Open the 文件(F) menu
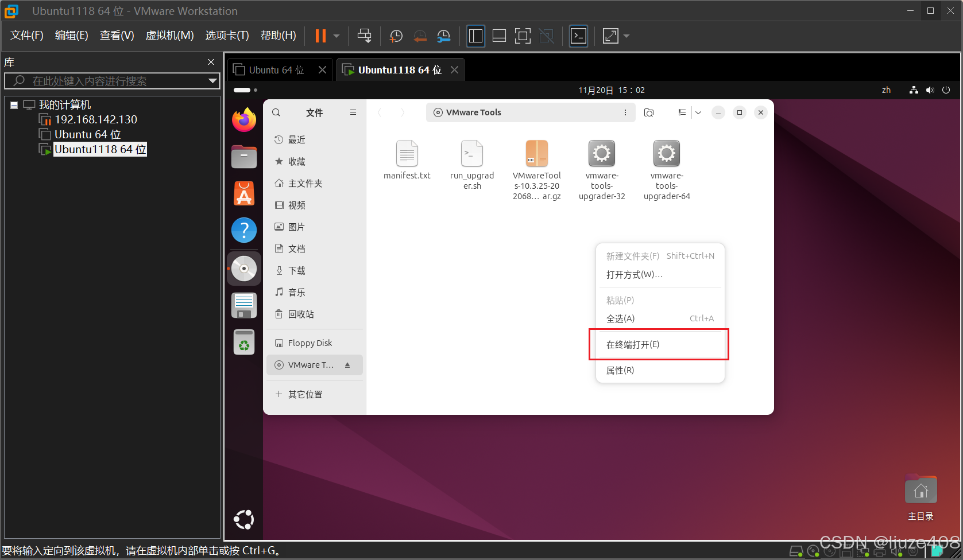Viewport: 963px width, 560px height. 27,36
